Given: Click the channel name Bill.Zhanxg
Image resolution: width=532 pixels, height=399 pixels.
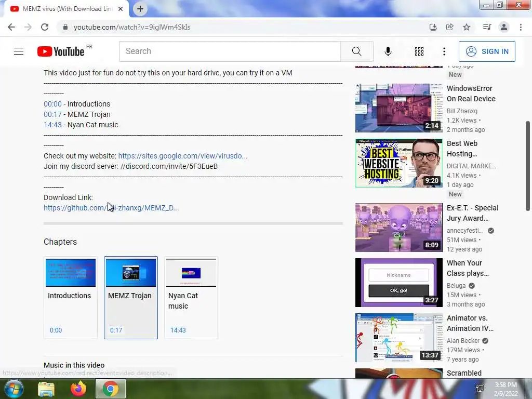Looking at the screenshot, I should pos(462,111).
